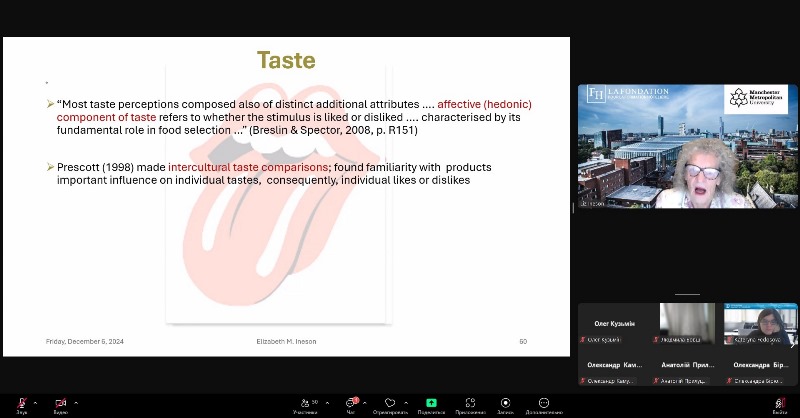Unmute the microphone with the Звук icon
Image resolution: width=800 pixels, height=418 pixels.
21,402
